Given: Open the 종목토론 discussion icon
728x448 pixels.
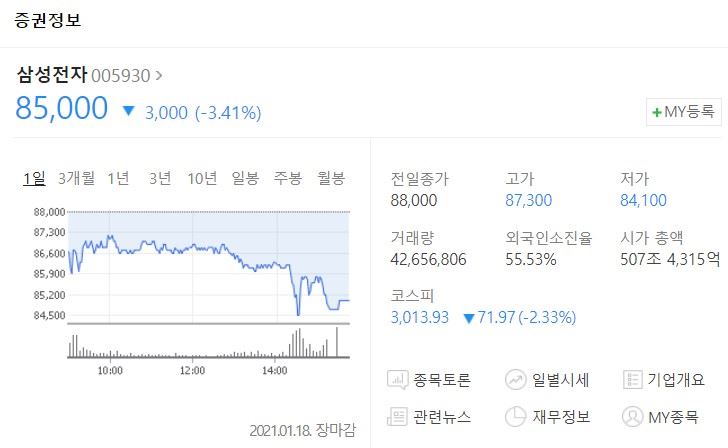Looking at the screenshot, I should [397, 380].
